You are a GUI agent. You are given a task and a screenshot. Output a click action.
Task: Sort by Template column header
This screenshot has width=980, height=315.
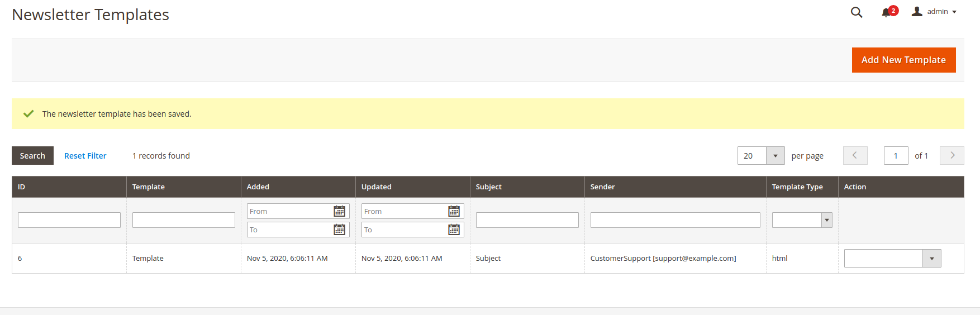click(184, 187)
